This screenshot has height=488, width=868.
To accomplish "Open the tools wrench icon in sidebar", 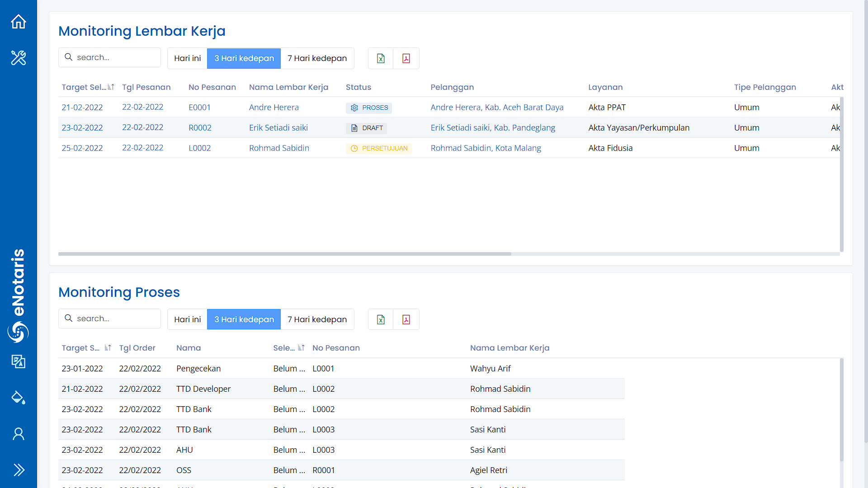I will pos(19,58).
